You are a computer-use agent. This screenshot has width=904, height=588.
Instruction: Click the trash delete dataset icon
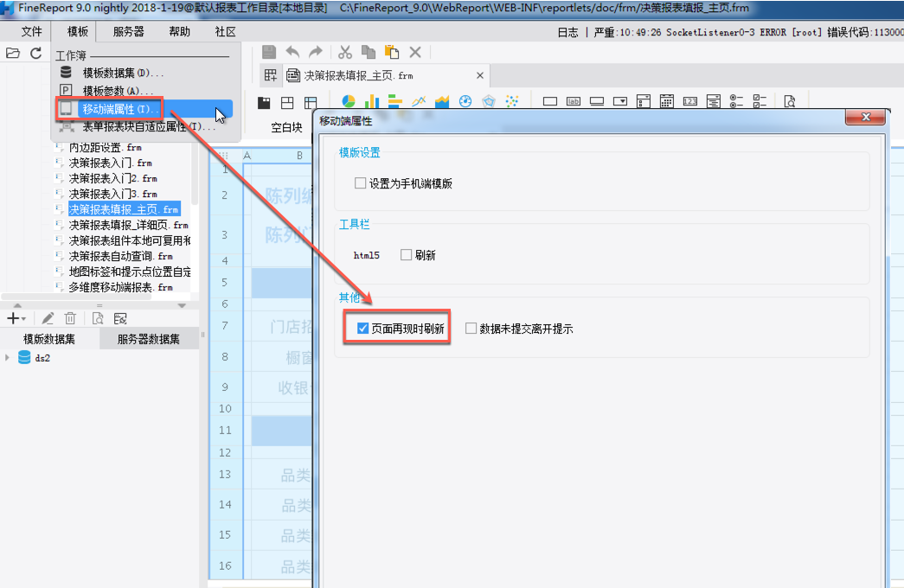tap(70, 318)
